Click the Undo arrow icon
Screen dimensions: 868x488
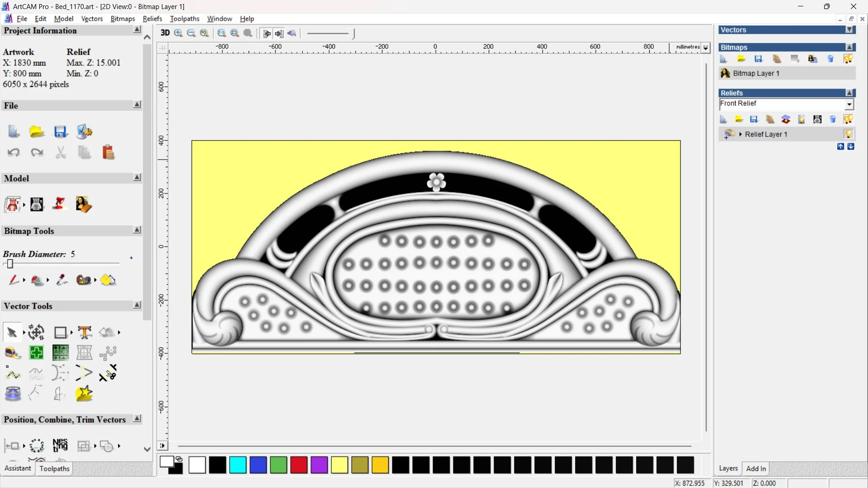coord(14,153)
